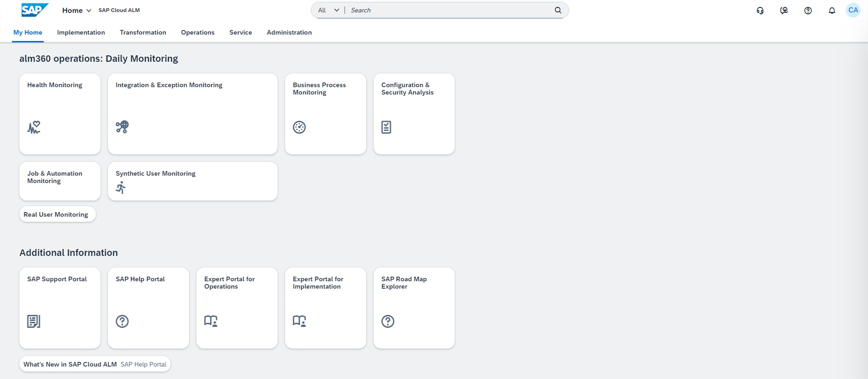Open the notifications bell
The image size is (868, 379).
[x=832, y=11]
